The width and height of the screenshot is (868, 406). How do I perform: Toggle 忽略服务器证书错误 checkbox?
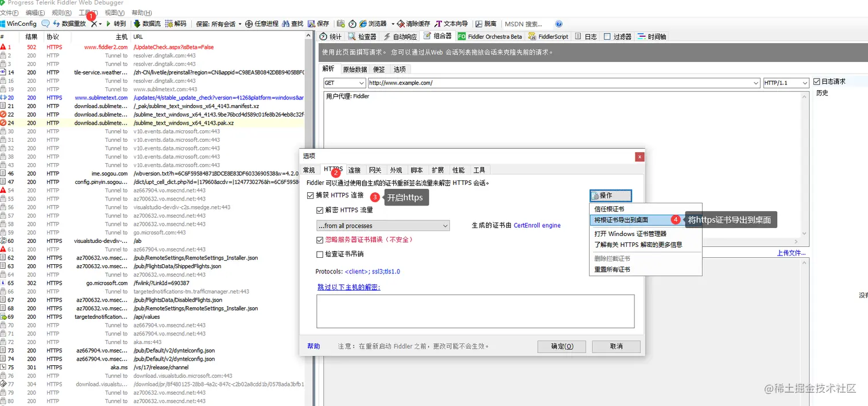[320, 240]
